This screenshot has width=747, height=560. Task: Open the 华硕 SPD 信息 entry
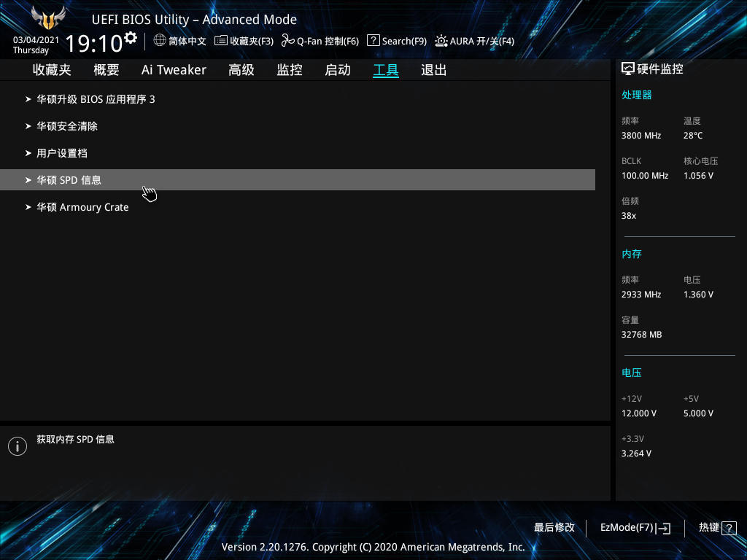[69, 179]
